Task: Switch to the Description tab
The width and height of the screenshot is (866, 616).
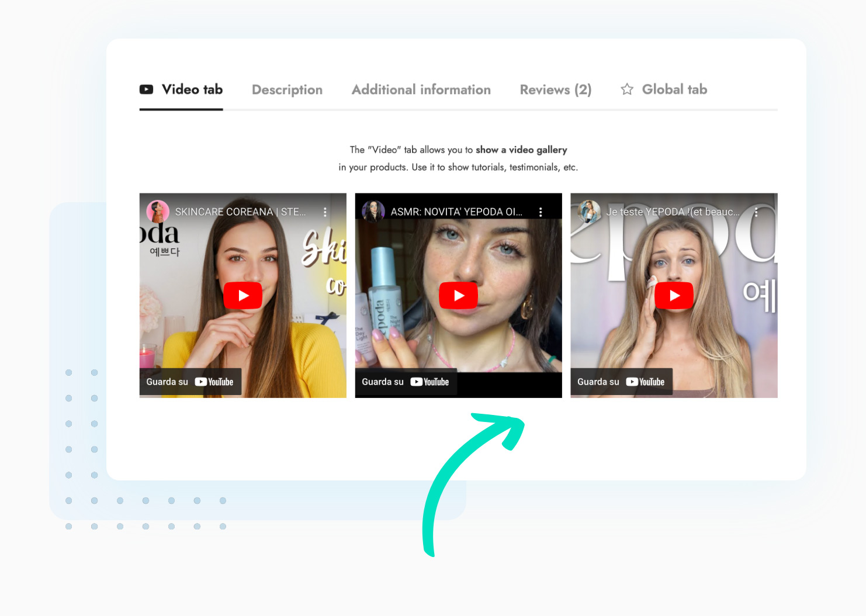Action: tap(287, 89)
